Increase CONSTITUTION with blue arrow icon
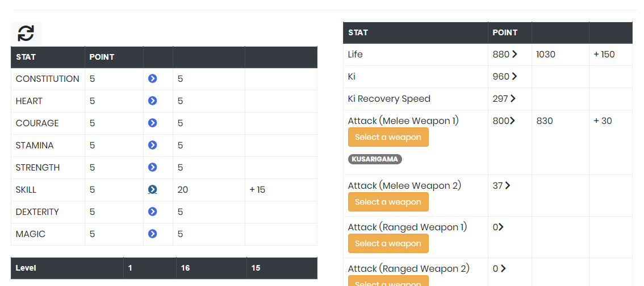 click(x=152, y=78)
